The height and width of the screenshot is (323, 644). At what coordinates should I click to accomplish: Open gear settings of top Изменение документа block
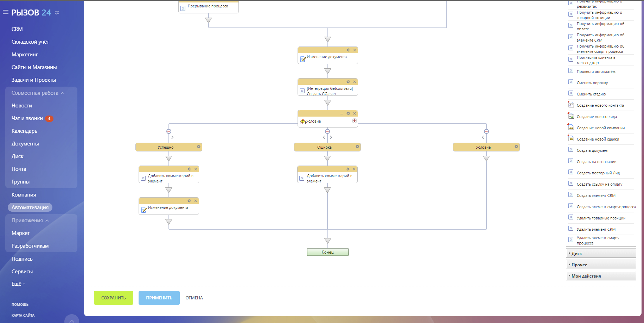coord(348,50)
